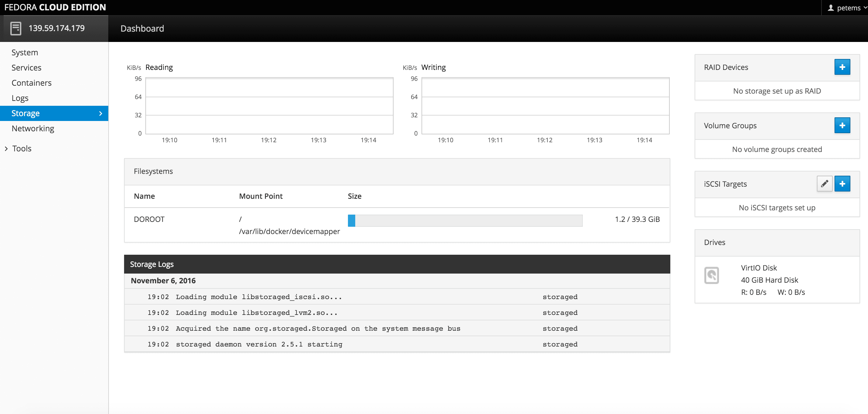Click the server icon next to 139.59.174.179
The image size is (868, 414).
[x=16, y=28]
